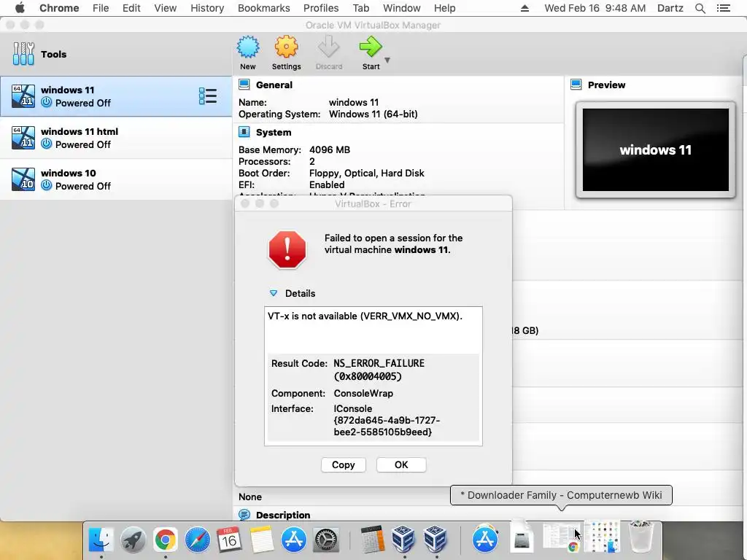The width and height of the screenshot is (747, 560).
Task: Open Calculator from the Dock
Action: [371, 540]
